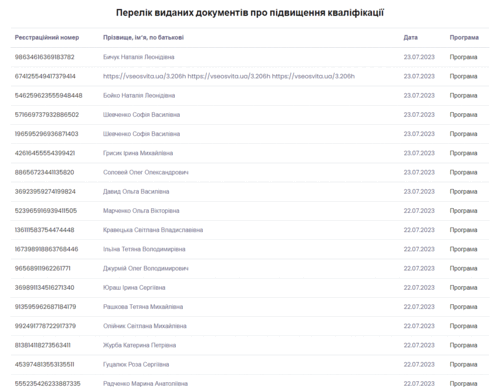Open Програма link for Грисик Ірина Михайлівна
This screenshot has width=500, height=391.
click(463, 153)
